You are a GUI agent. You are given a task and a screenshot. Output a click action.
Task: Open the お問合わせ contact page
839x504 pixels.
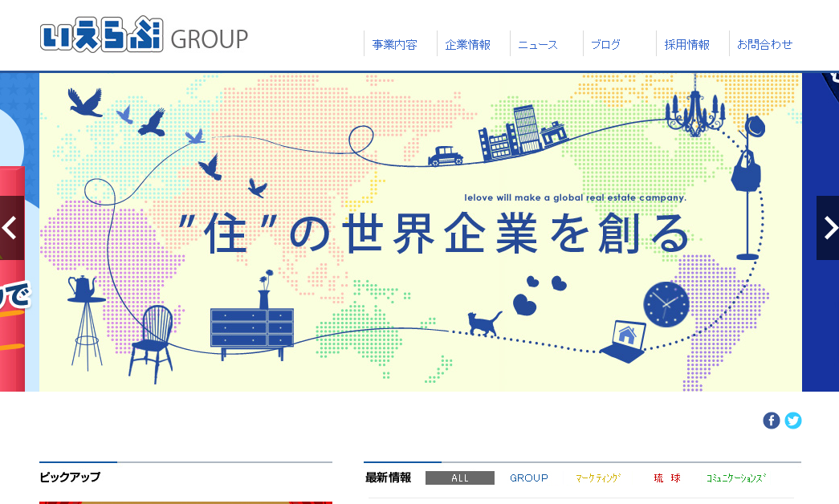pyautogui.click(x=763, y=44)
